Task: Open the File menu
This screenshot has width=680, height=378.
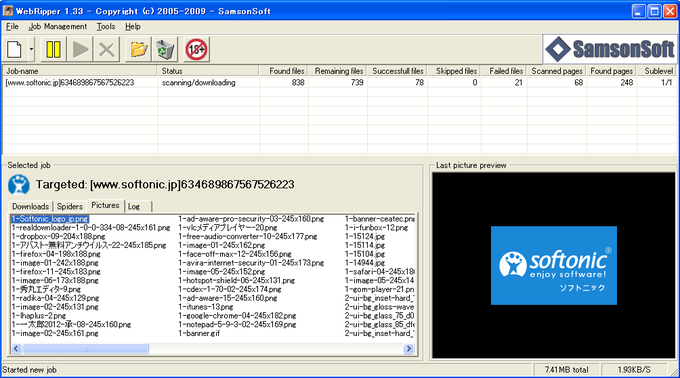Action: point(12,26)
